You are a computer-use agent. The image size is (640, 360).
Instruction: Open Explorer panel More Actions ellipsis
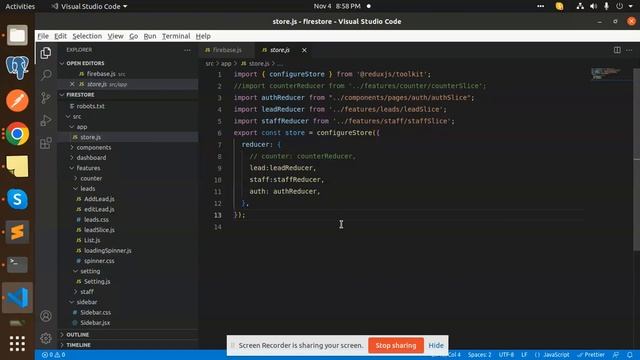tap(187, 50)
